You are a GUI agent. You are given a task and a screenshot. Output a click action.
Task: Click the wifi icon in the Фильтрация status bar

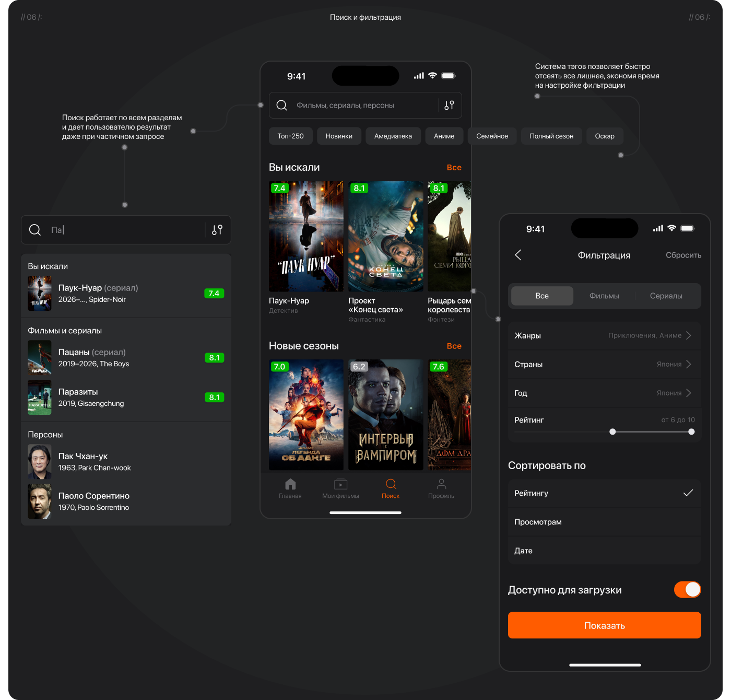click(x=671, y=228)
